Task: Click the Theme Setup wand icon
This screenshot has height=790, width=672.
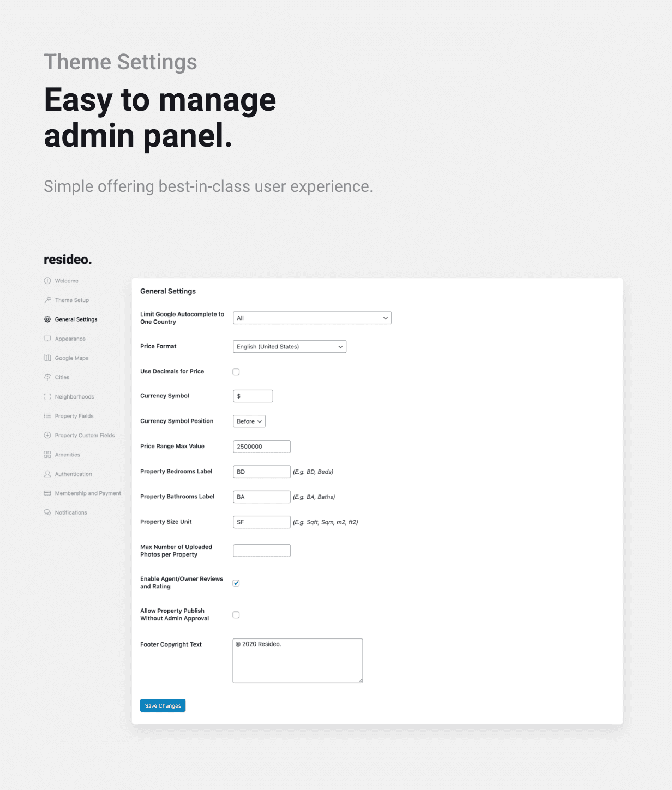Action: tap(47, 300)
